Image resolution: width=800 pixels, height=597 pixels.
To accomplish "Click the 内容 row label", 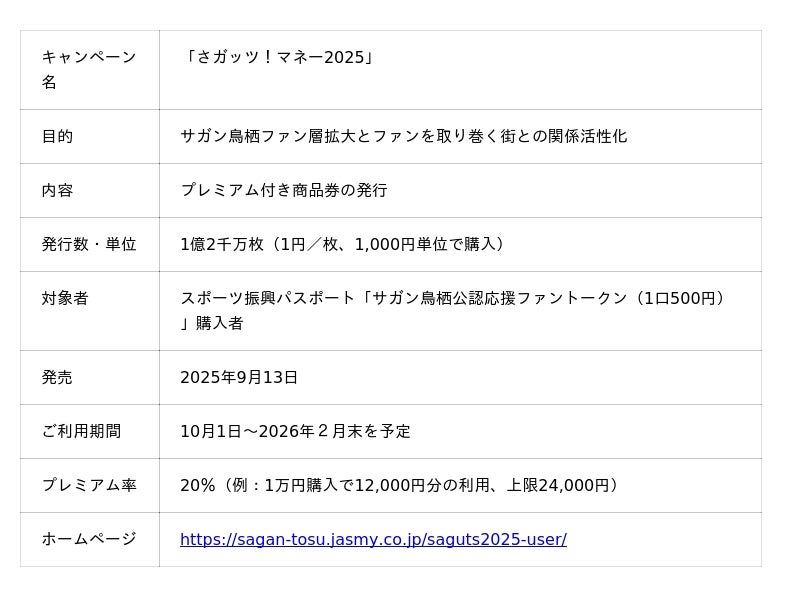I will 57,190.
